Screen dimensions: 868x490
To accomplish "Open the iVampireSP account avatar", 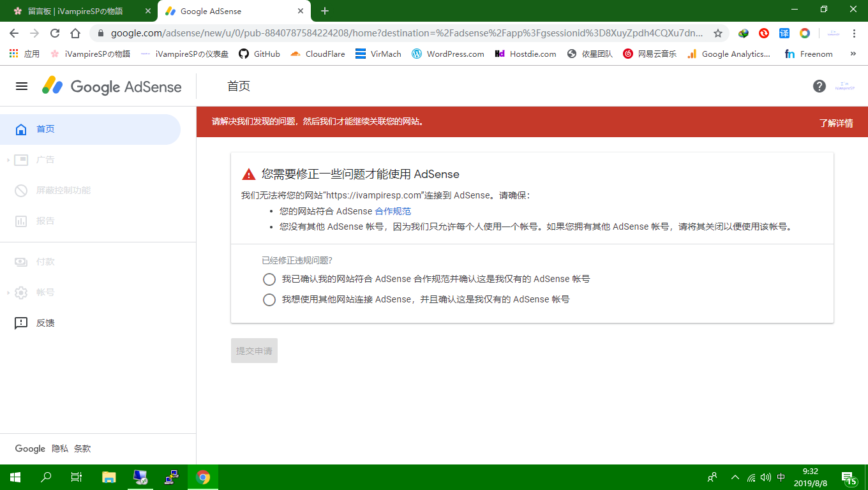I will 845,86.
